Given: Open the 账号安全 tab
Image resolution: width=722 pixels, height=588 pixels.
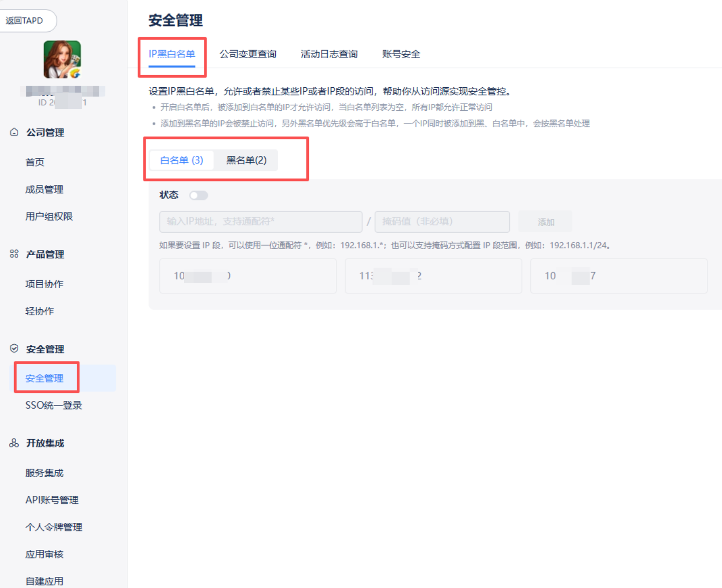Looking at the screenshot, I should 401,54.
